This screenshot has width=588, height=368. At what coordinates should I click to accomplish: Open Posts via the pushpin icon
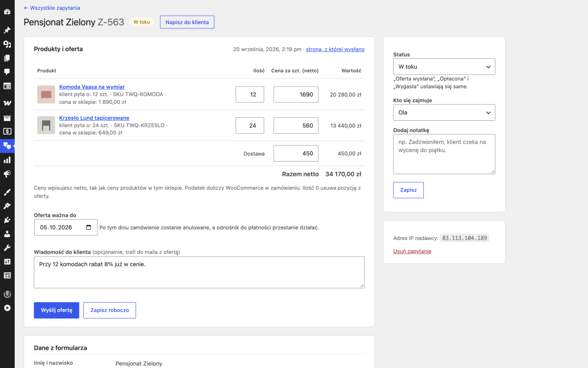7,30
